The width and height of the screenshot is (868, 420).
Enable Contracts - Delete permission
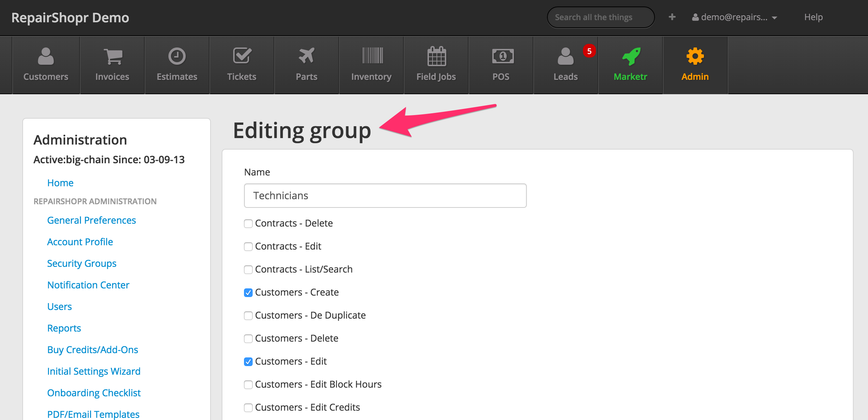point(248,224)
